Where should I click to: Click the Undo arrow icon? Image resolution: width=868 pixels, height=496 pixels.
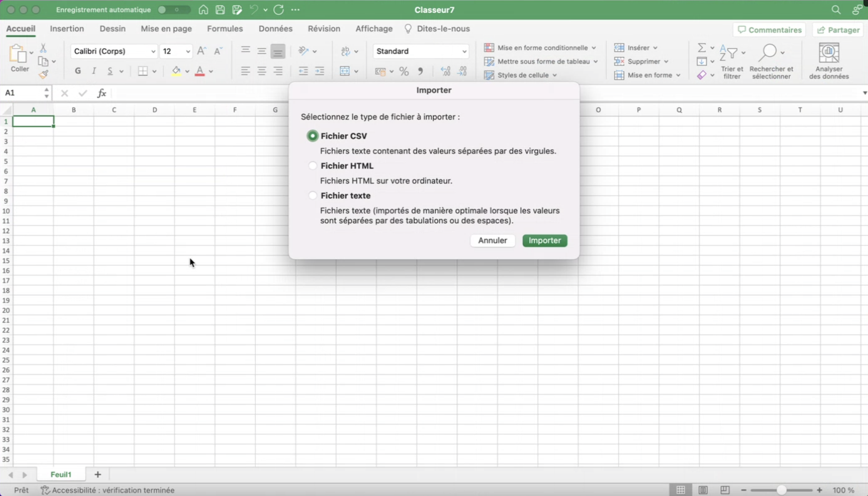pos(254,10)
